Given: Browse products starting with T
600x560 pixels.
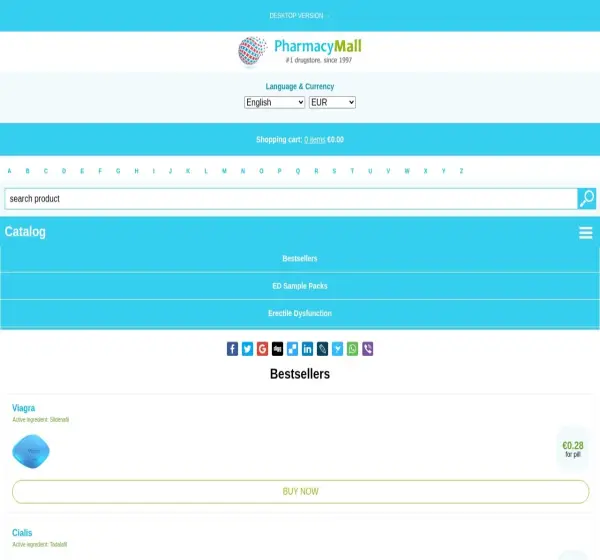Looking at the screenshot, I should click(x=352, y=171).
